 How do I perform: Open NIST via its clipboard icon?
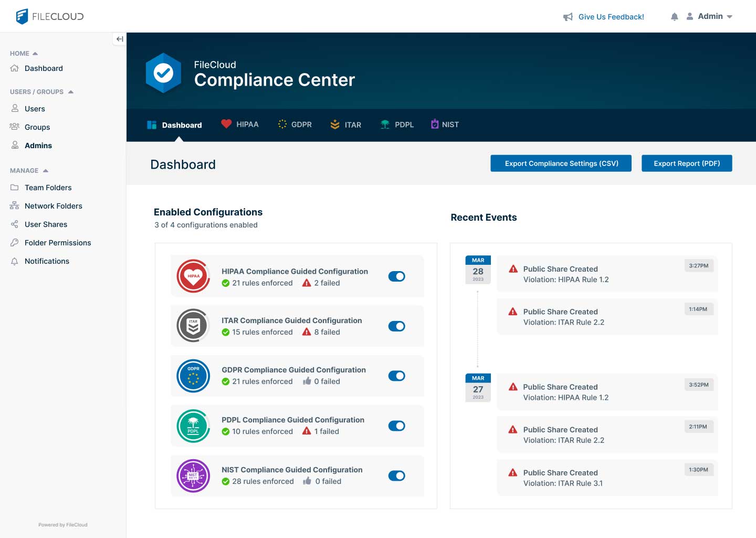click(434, 124)
